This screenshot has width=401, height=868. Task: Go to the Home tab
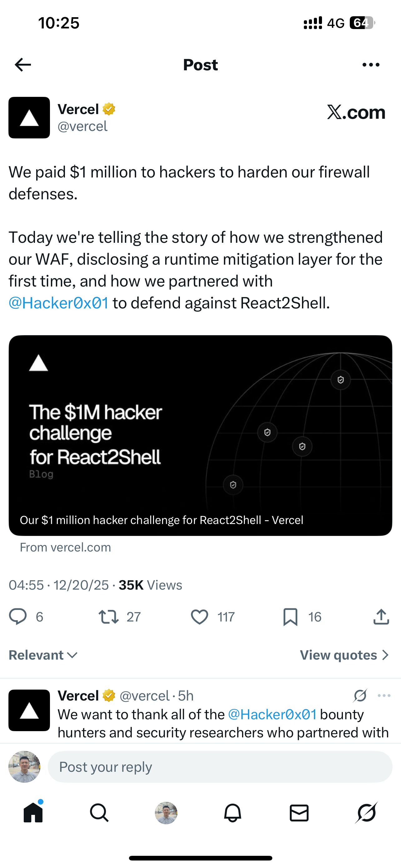(33, 813)
